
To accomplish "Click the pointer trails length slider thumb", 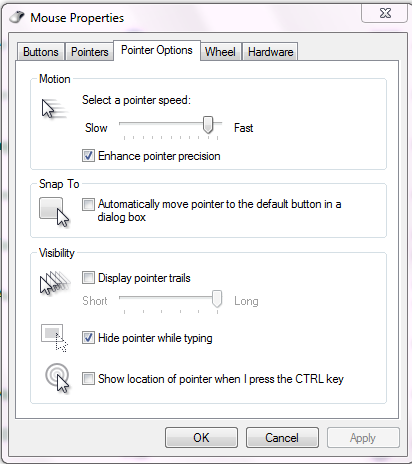I will coord(217,299).
